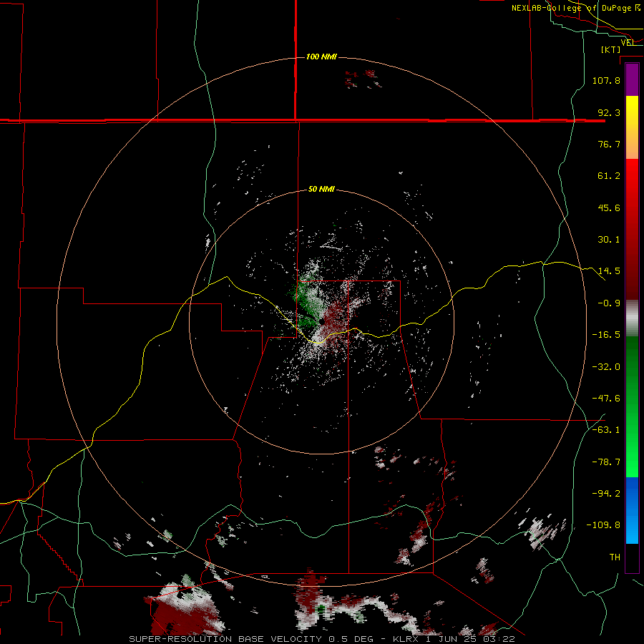Pick the dark blue segment of the velocity bar
The image size is (644, 644).
[x=632, y=494]
